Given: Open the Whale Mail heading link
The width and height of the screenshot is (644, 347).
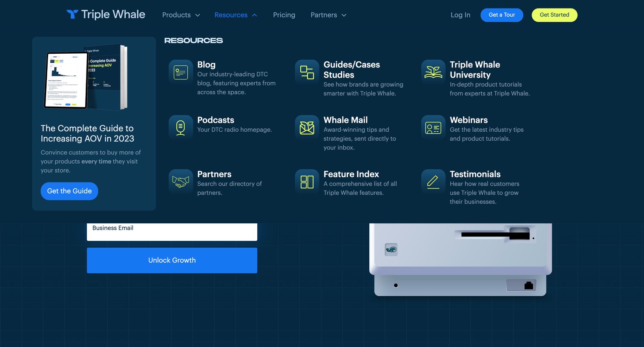Looking at the screenshot, I should click(x=345, y=120).
